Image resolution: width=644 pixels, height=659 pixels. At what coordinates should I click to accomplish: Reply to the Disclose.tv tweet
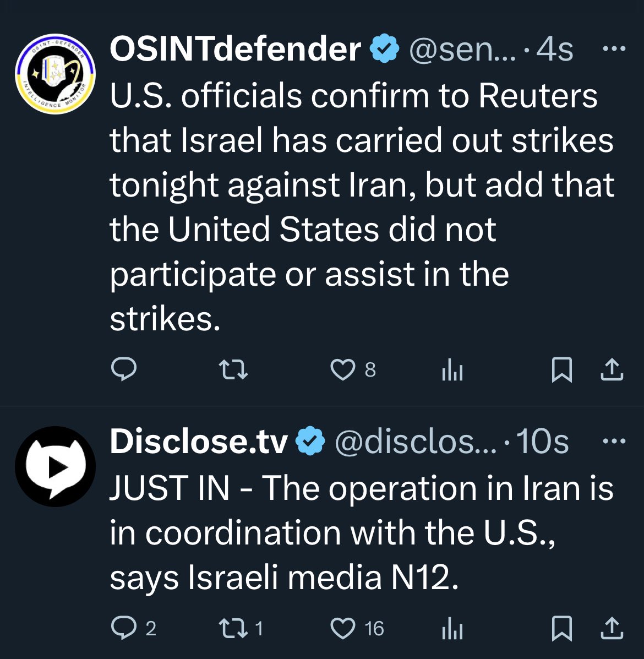coord(123,628)
